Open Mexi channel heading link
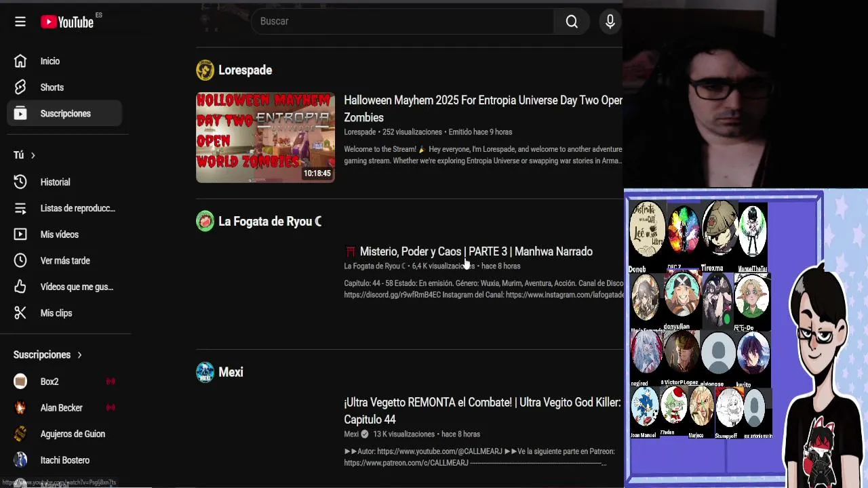The width and height of the screenshot is (868, 488). coord(231,372)
